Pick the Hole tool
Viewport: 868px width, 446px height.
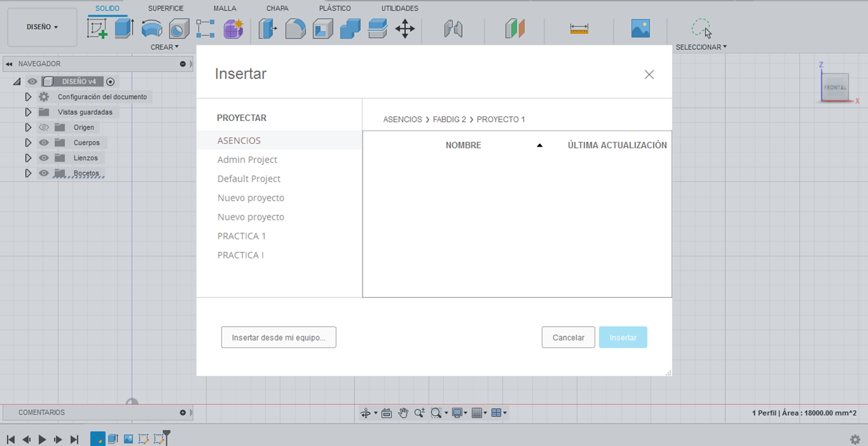(179, 29)
